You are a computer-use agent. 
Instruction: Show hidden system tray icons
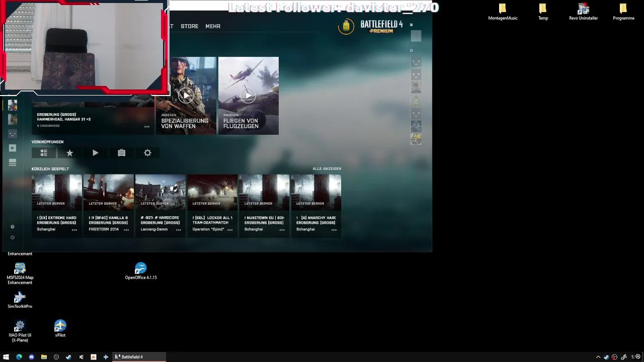[598, 357]
